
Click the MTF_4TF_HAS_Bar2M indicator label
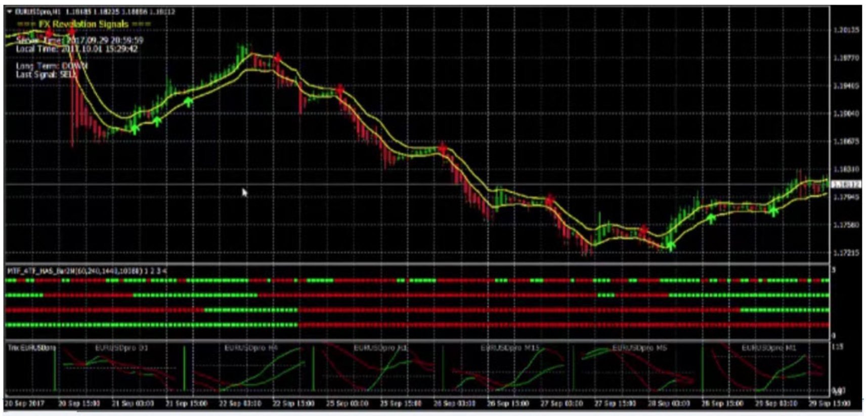click(86, 271)
